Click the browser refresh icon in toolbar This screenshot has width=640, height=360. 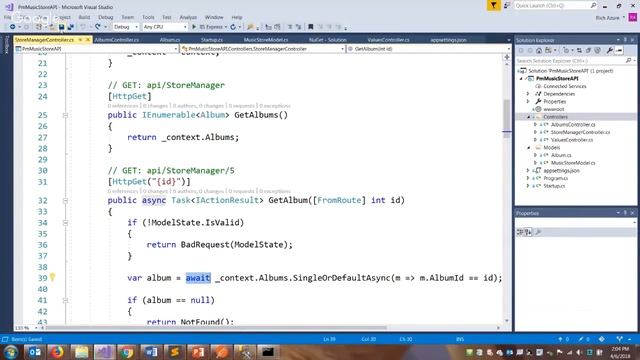pyautogui.click(x=233, y=27)
